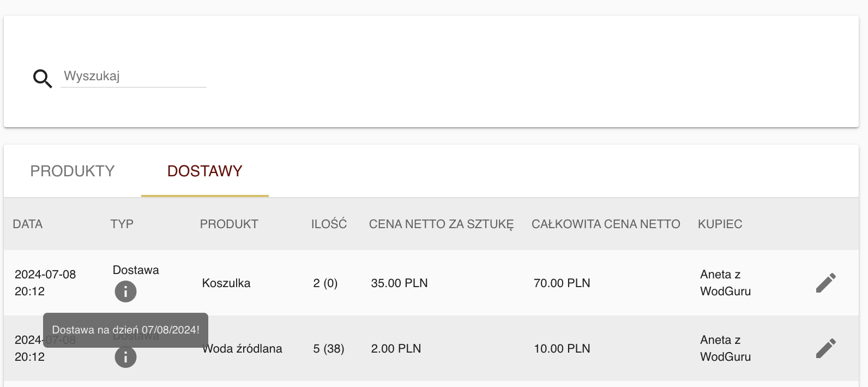
Task: Click the DATA column header
Action: 28,224
